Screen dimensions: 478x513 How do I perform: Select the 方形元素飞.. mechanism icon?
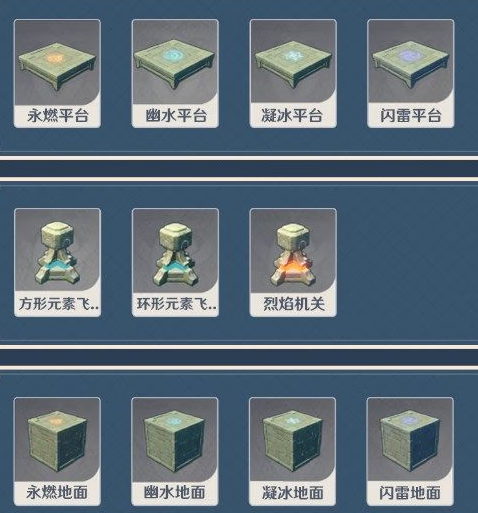(x=57, y=262)
